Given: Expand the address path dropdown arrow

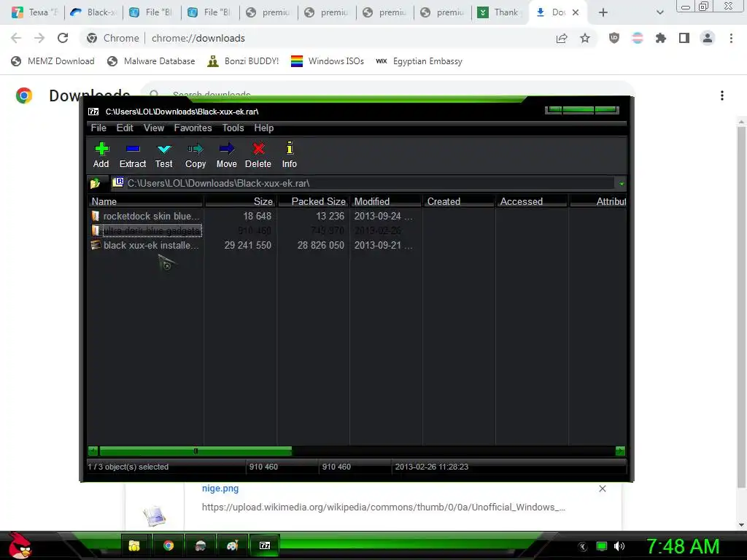Looking at the screenshot, I should coord(622,183).
